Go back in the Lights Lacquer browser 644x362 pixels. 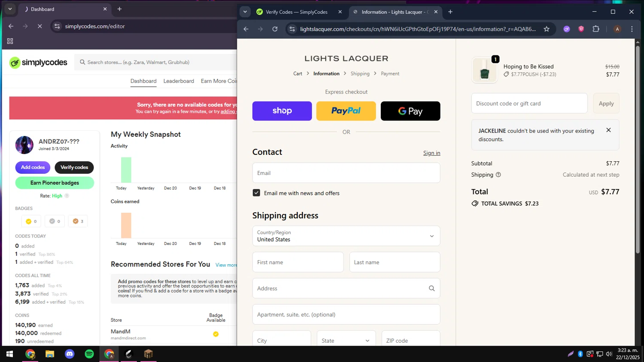(246, 29)
